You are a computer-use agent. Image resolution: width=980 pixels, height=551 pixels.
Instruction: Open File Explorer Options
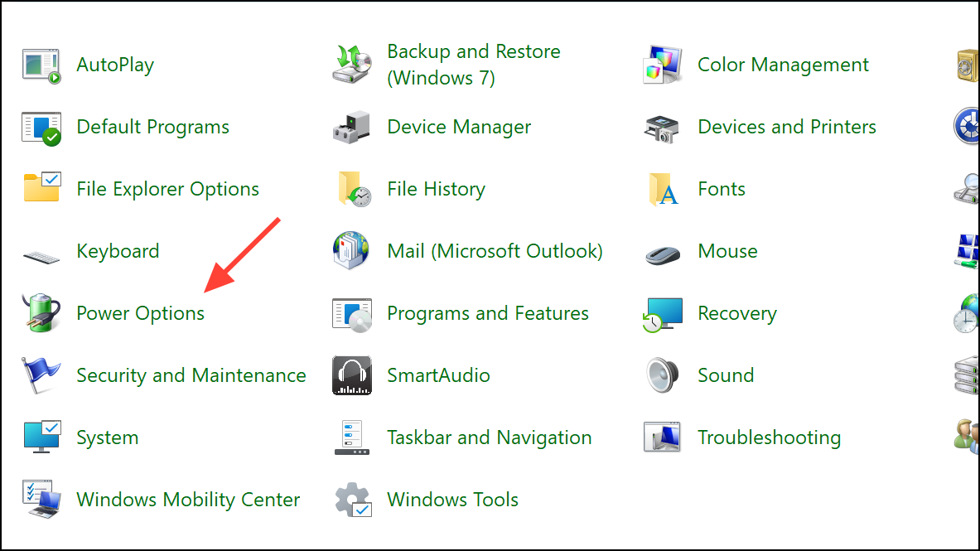tap(167, 188)
